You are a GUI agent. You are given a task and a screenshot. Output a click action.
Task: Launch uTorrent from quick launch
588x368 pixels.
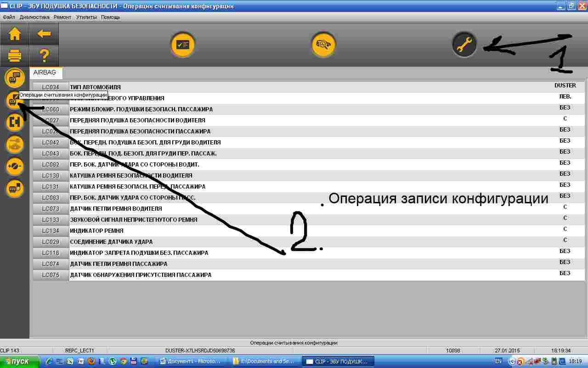[x=112, y=361]
